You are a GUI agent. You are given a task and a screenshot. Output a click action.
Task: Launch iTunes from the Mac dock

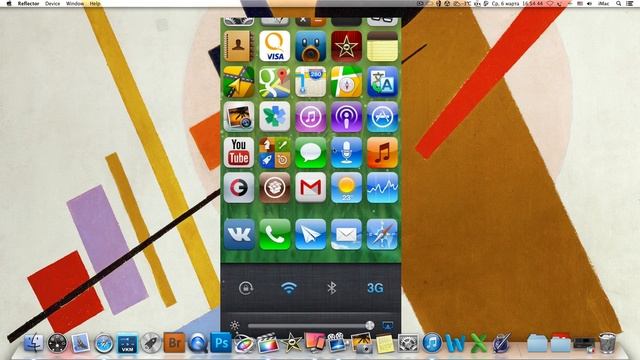pyautogui.click(x=432, y=343)
